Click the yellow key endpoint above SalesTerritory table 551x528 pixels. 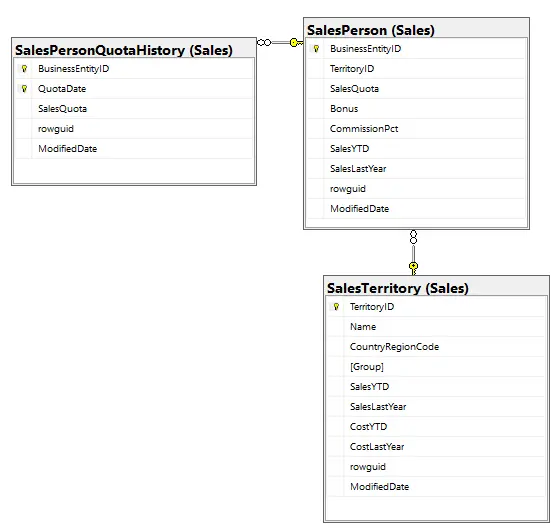pos(414,268)
